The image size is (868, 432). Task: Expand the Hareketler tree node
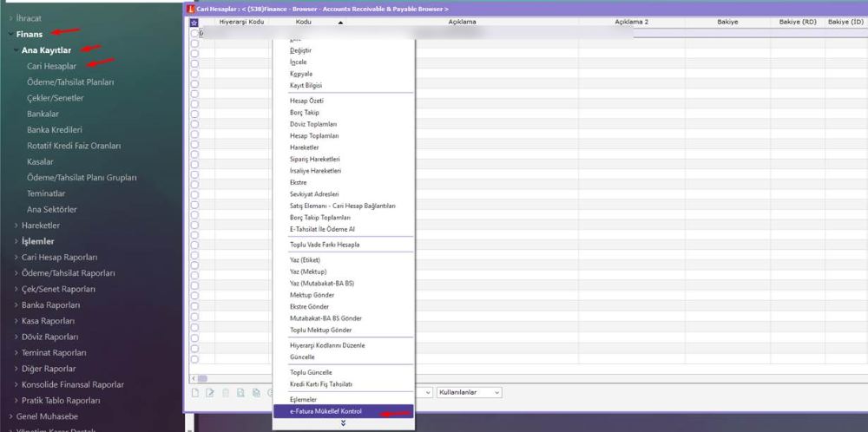click(16, 226)
